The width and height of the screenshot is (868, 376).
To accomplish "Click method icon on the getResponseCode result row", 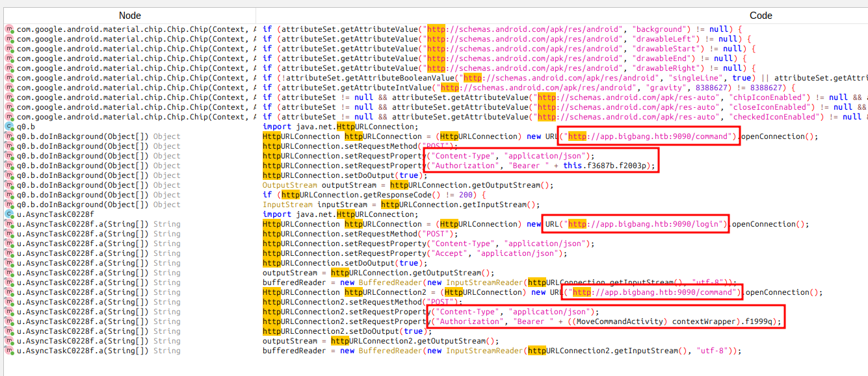I will point(9,195).
